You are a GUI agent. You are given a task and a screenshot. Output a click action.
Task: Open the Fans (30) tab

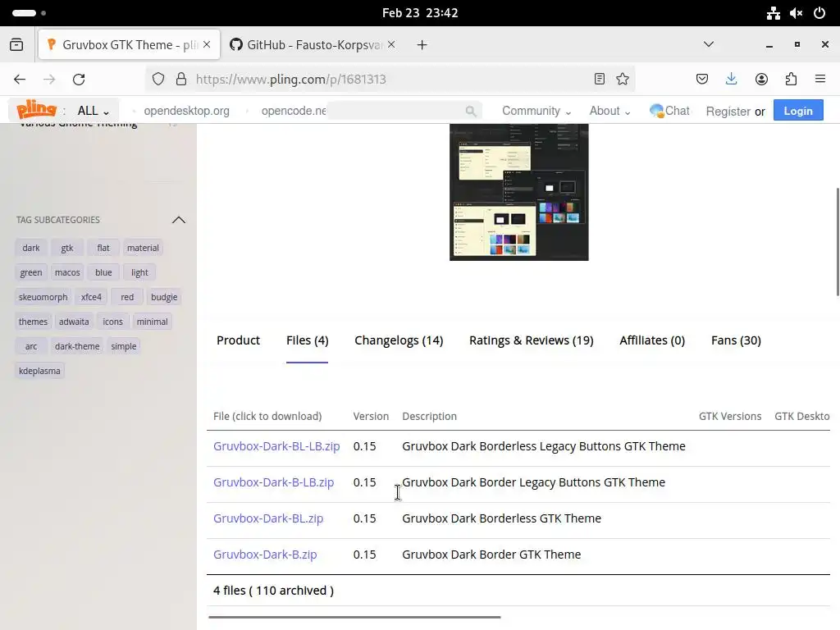[736, 340]
